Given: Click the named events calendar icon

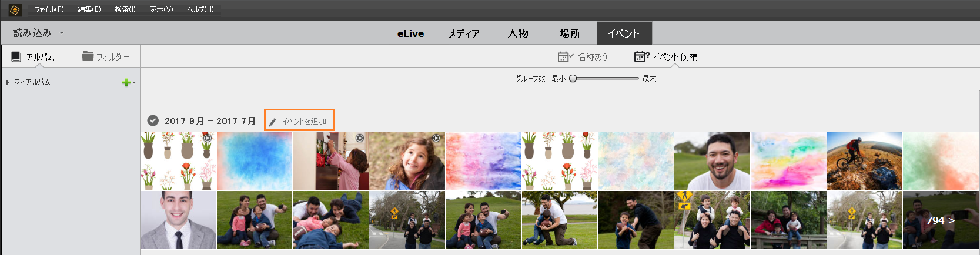Looking at the screenshot, I should (x=564, y=57).
